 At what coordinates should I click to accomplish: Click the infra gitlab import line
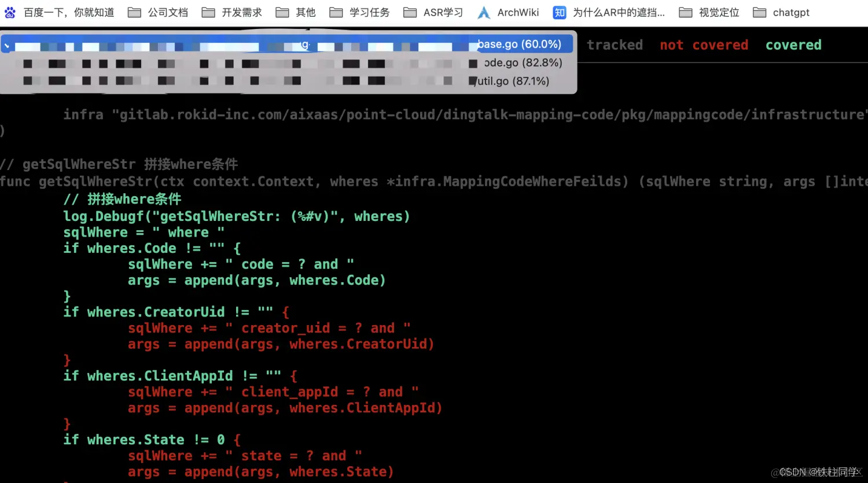tap(465, 115)
